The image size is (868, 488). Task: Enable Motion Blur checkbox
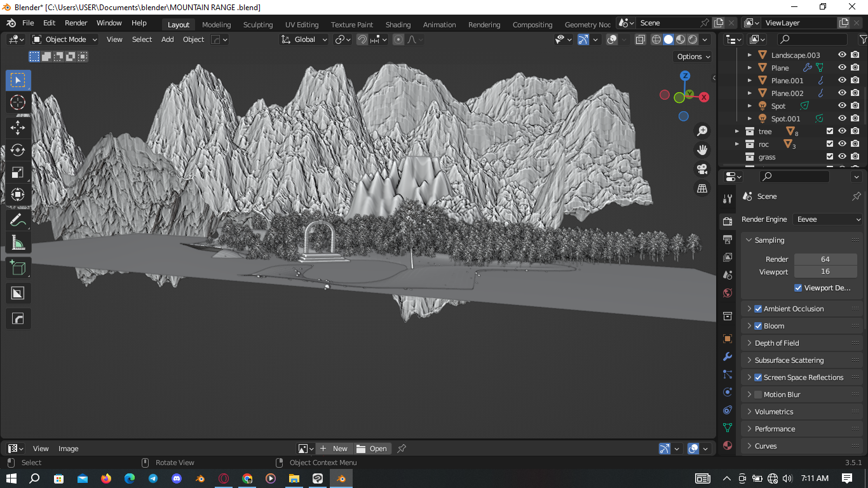coord(758,395)
